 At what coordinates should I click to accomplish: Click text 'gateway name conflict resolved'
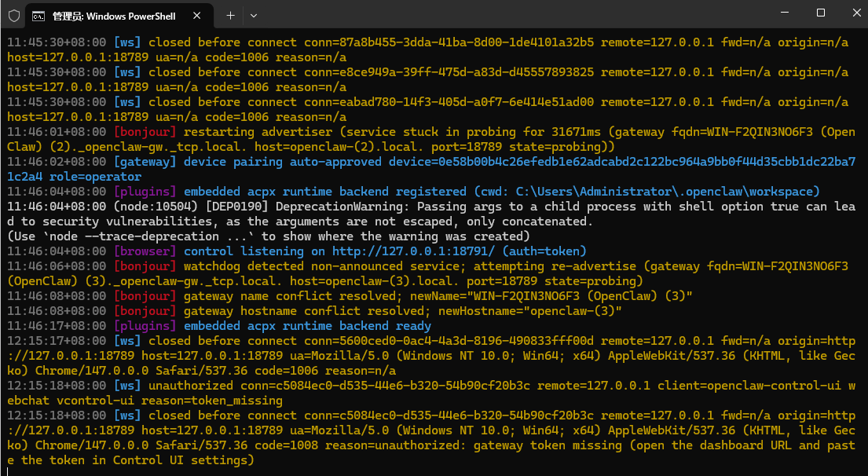click(290, 296)
